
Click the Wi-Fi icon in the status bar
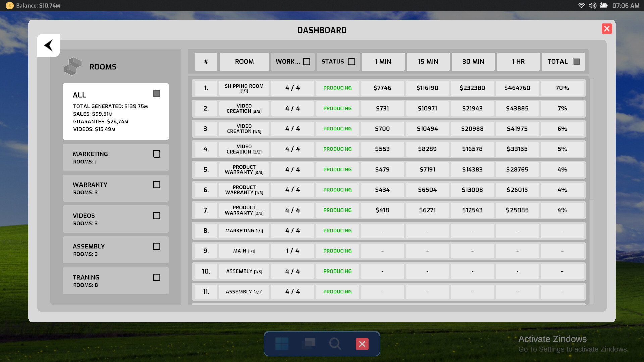581,5
